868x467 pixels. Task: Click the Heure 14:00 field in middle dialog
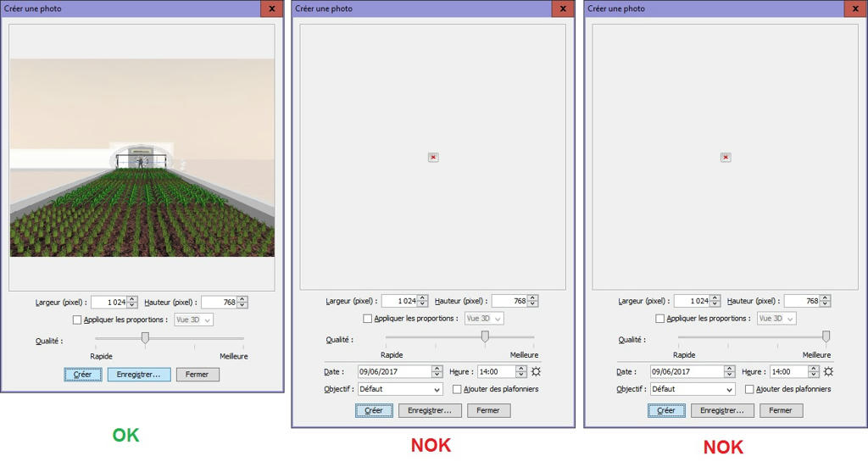(497, 372)
